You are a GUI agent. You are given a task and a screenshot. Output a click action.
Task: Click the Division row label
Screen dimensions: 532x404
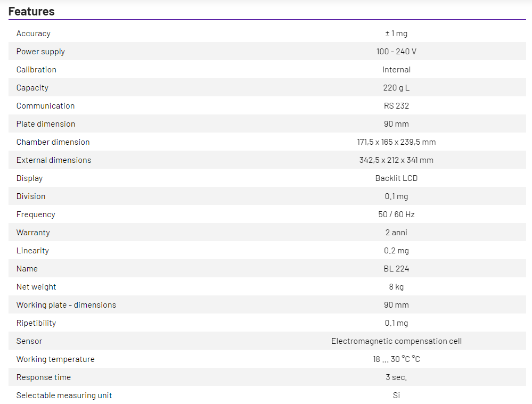(31, 196)
